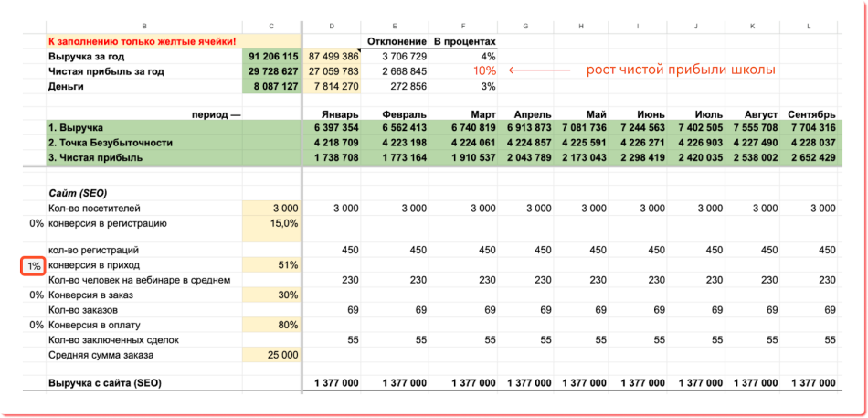Select the red-outlined 1% cell
This screenshot has height=418, width=868.
[x=34, y=266]
